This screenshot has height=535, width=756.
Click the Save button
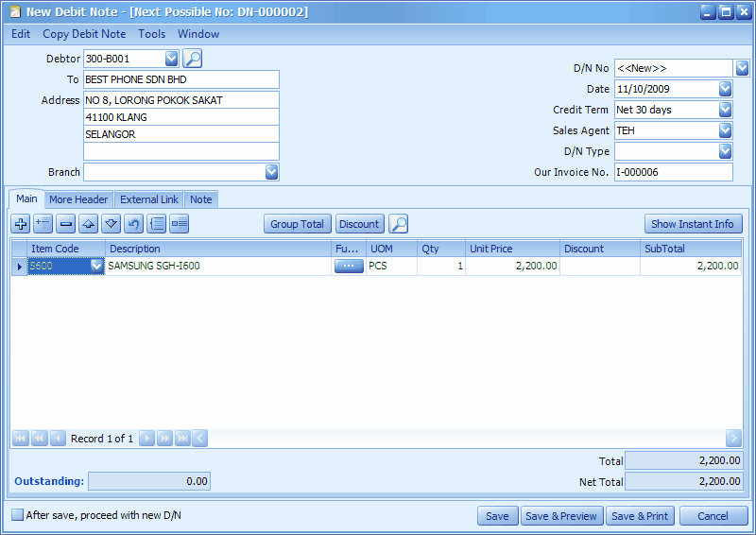(497, 516)
